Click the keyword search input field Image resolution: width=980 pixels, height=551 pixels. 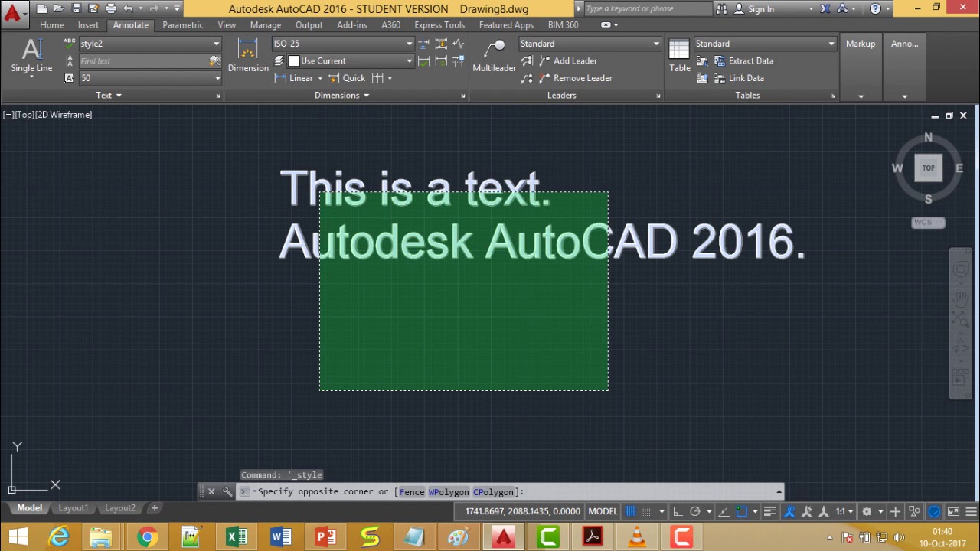pyautogui.click(x=648, y=9)
